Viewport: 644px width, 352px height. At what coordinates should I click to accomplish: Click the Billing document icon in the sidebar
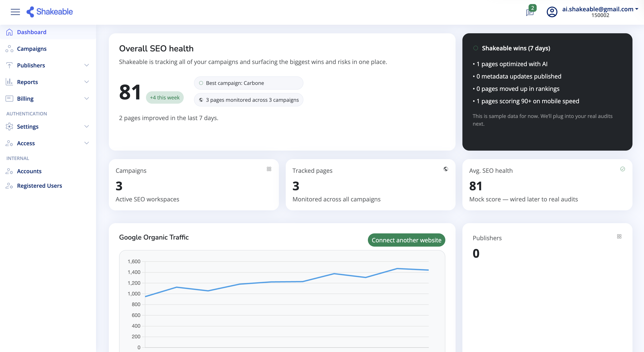click(9, 99)
